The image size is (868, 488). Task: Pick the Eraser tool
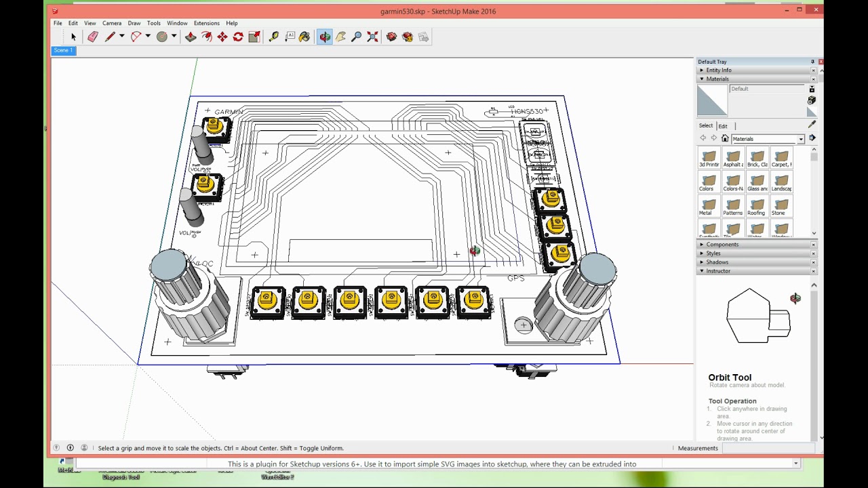point(93,37)
